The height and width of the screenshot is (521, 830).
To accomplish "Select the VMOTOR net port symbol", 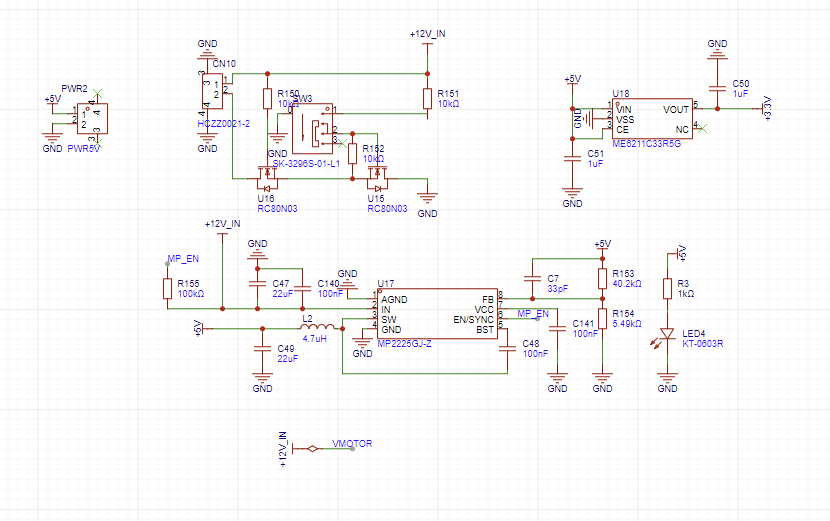I will point(313,448).
